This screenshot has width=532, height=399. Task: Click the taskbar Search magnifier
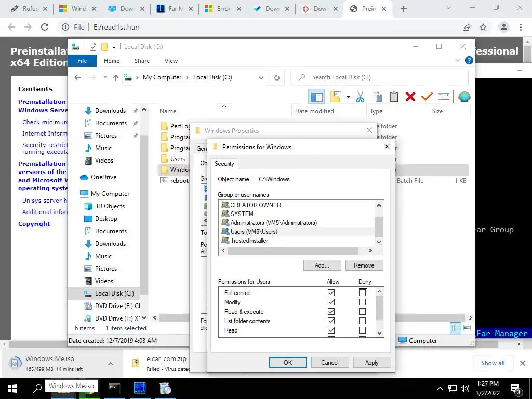(x=37, y=389)
